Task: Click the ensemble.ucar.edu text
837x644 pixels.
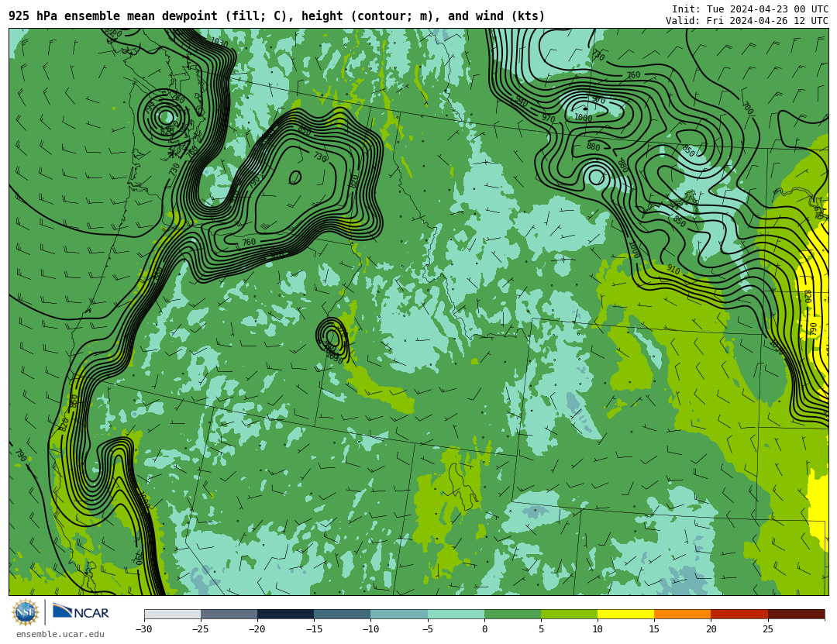Action: click(x=60, y=634)
